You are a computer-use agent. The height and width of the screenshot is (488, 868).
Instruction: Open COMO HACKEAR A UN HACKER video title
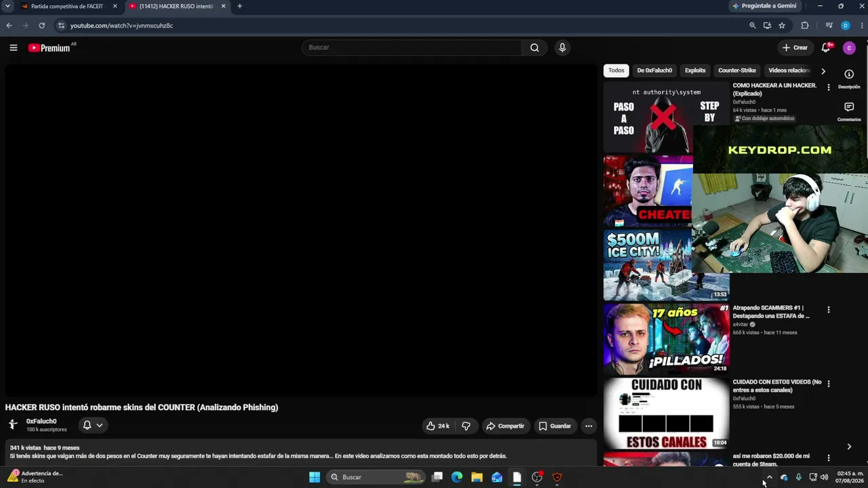pyautogui.click(x=774, y=89)
